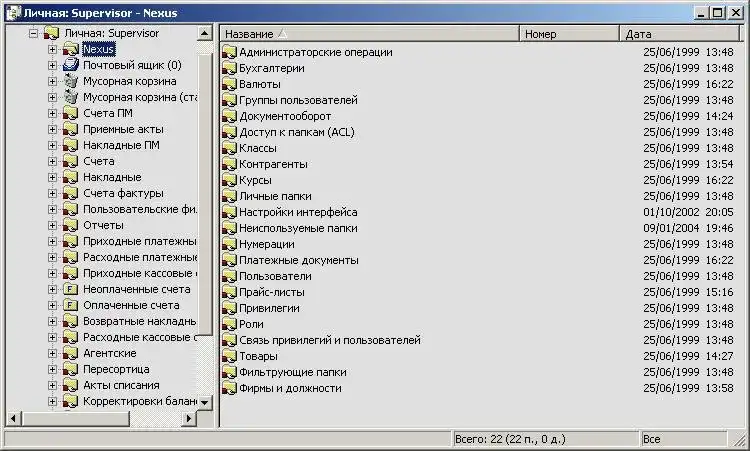
Task: Click folder icon next to Бухгалтерии
Action: click(x=230, y=68)
